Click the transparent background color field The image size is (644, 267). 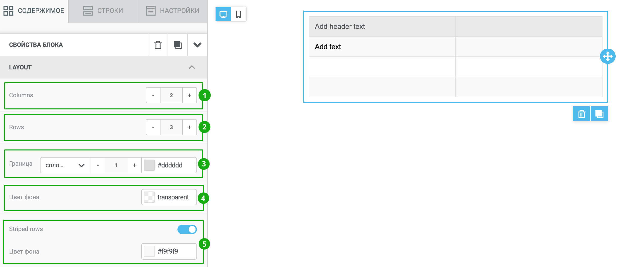click(169, 197)
